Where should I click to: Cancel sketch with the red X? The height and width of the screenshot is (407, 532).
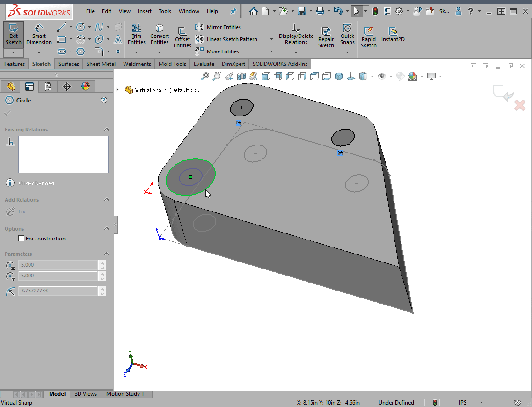tap(520, 105)
